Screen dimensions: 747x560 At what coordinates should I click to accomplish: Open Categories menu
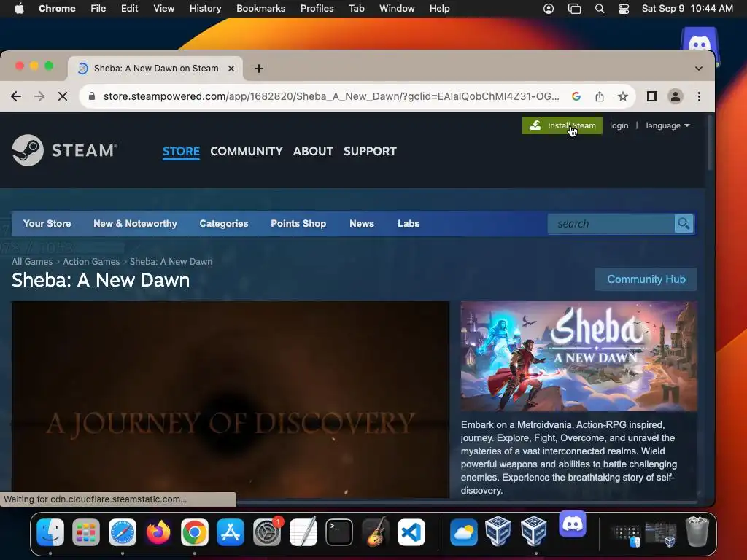pos(224,223)
